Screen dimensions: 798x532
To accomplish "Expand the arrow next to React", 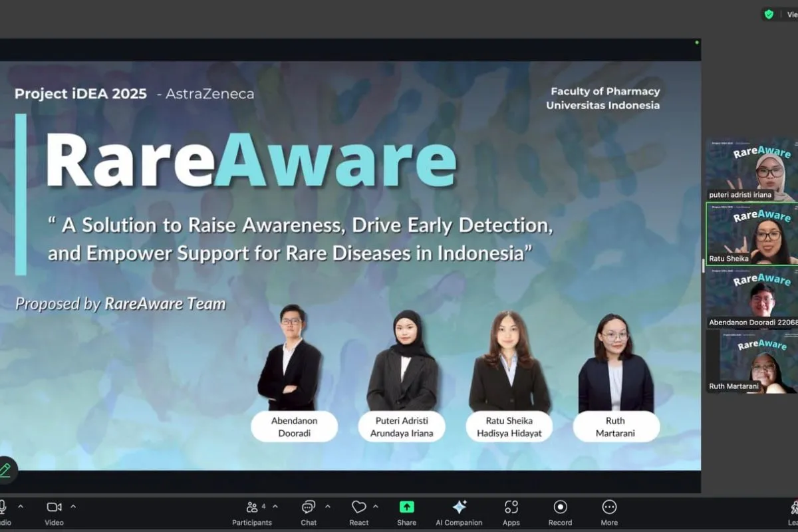I will tap(376, 507).
